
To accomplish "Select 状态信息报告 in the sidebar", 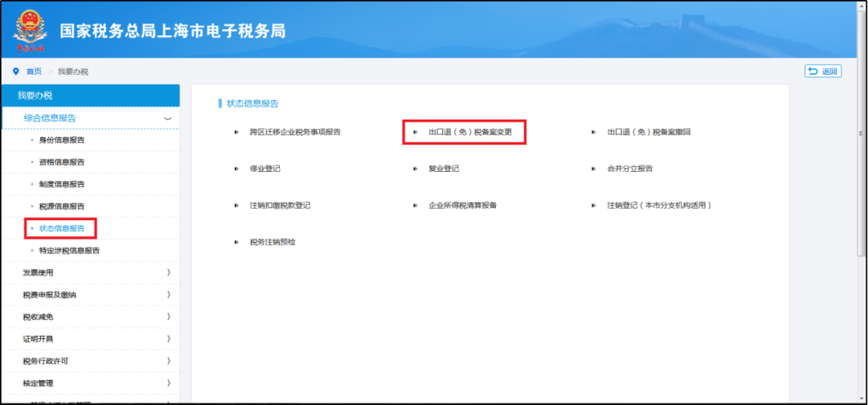I will pos(62,228).
